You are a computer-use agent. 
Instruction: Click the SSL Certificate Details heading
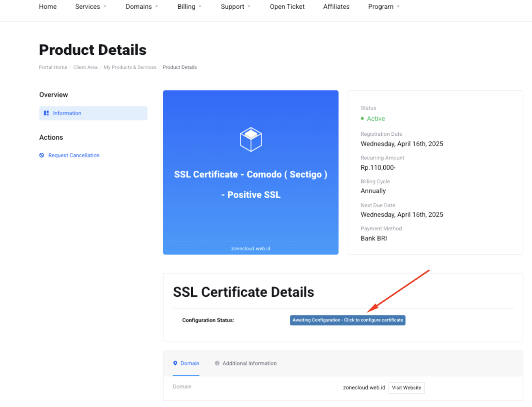(x=244, y=292)
